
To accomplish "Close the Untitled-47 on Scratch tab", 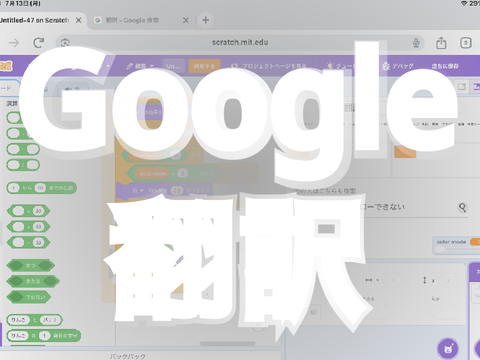I will coord(78,20).
